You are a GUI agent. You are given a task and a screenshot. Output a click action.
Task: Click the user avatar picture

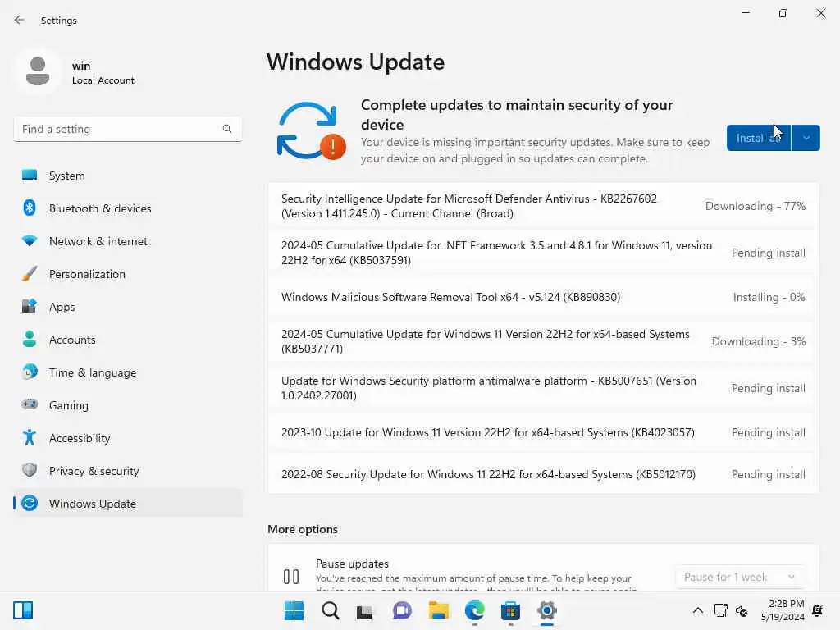(x=38, y=72)
